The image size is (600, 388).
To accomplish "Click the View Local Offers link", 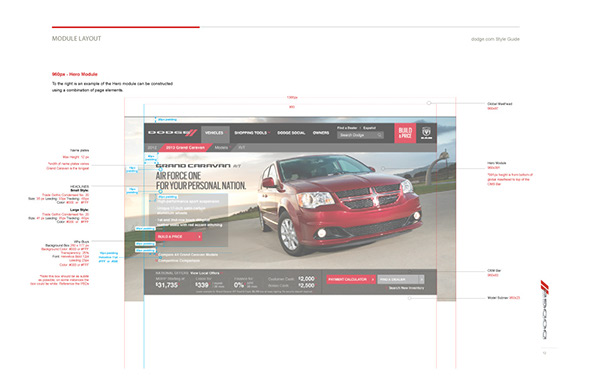I will (x=205, y=273).
